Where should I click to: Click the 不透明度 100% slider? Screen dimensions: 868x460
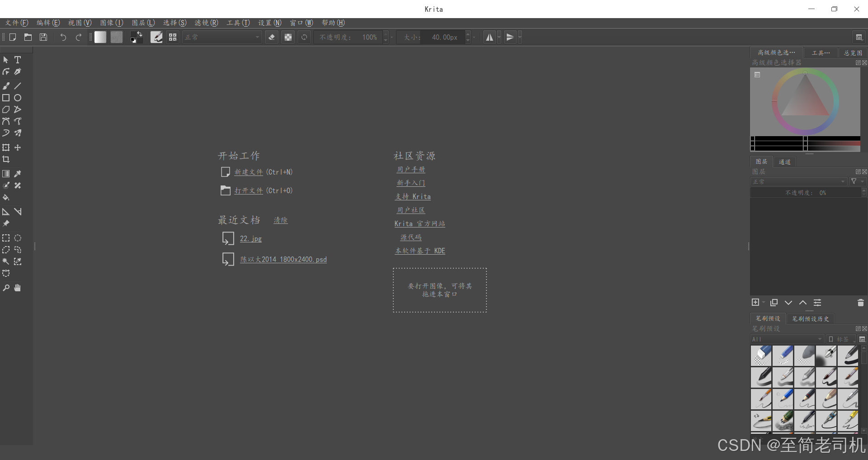(x=348, y=37)
